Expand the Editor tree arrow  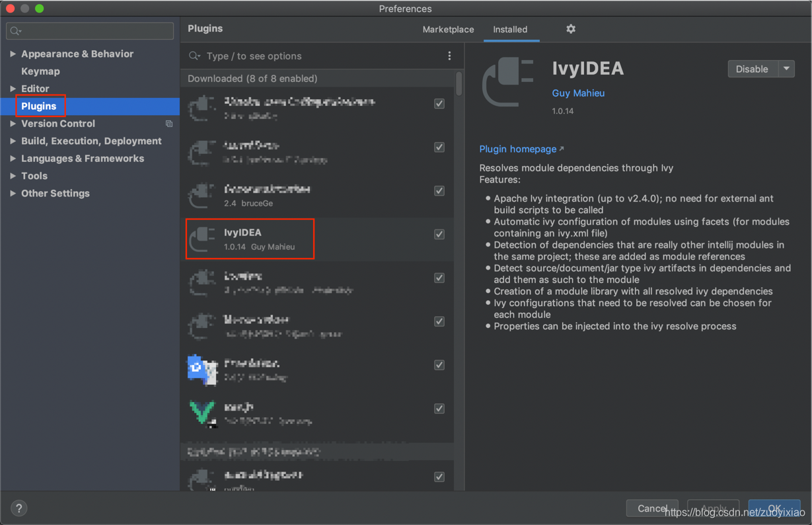tap(13, 89)
